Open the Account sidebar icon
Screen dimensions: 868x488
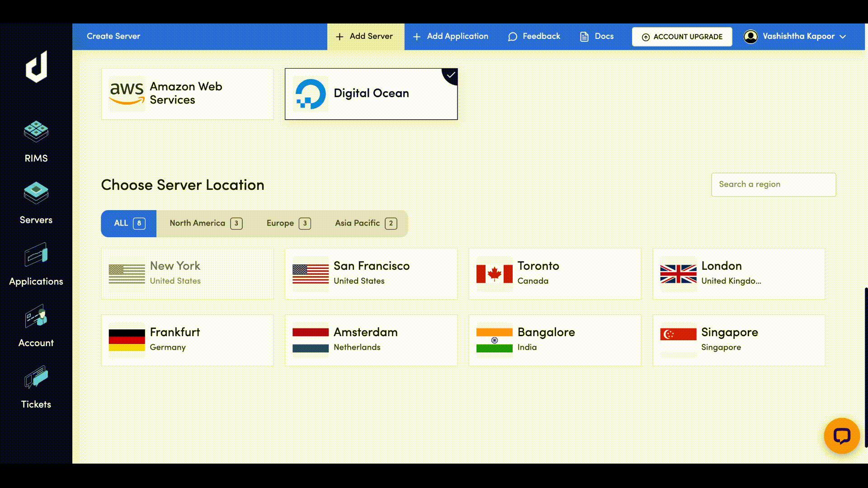pos(36,316)
